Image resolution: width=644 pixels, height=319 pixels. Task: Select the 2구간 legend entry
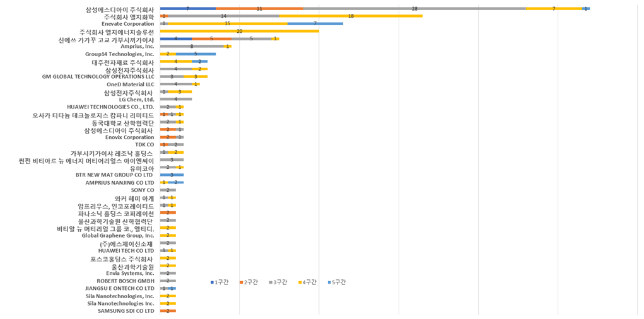(249, 282)
